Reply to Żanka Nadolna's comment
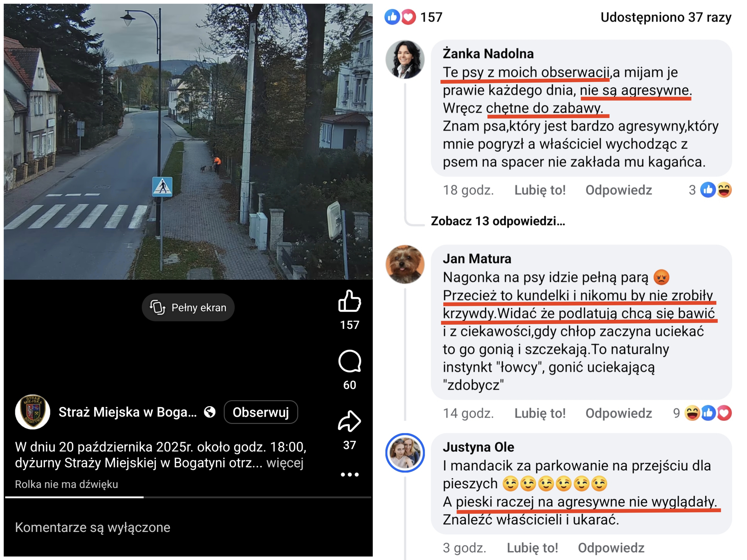747x560 pixels. tap(618, 190)
